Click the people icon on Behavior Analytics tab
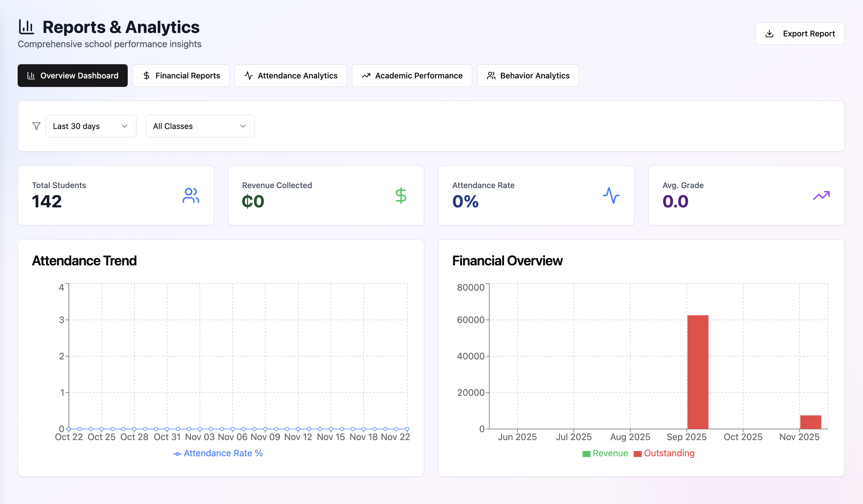863x504 pixels. click(491, 76)
